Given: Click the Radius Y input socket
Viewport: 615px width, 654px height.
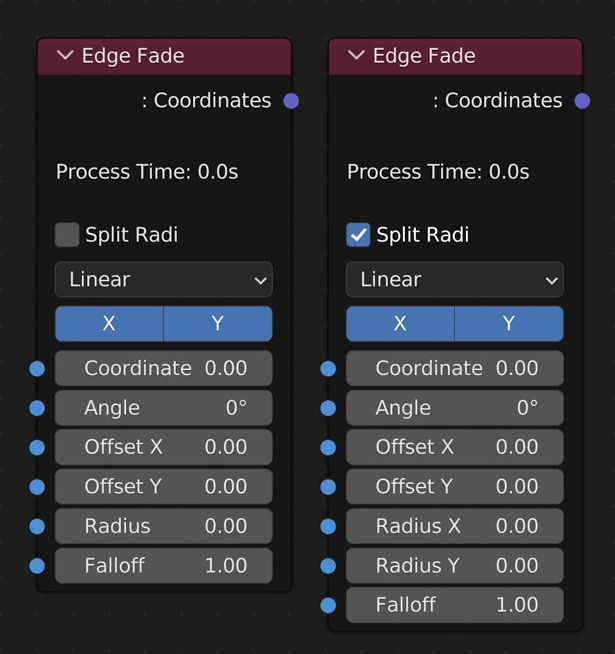Looking at the screenshot, I should (328, 566).
